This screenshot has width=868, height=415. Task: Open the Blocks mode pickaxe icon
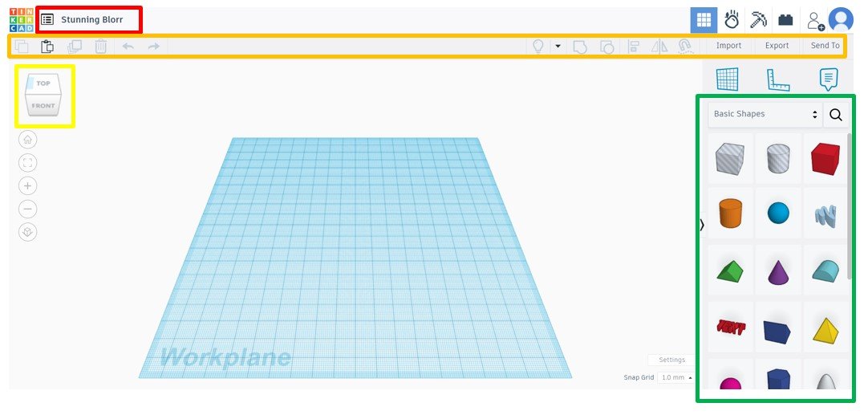point(758,20)
